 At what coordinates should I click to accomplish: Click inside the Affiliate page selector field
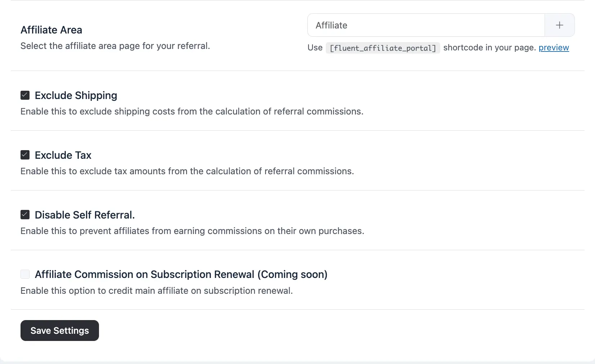pos(425,25)
